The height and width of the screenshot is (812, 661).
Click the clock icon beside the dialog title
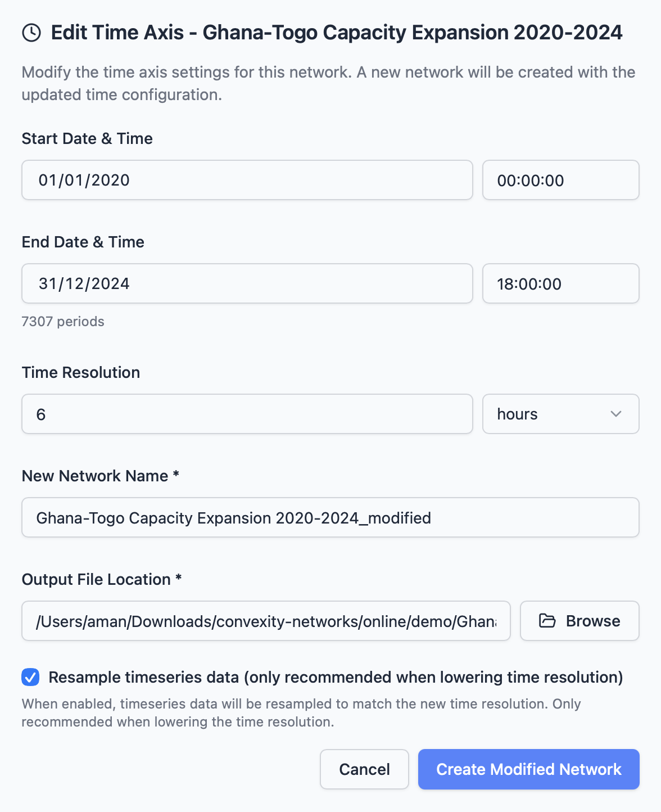pos(31,33)
